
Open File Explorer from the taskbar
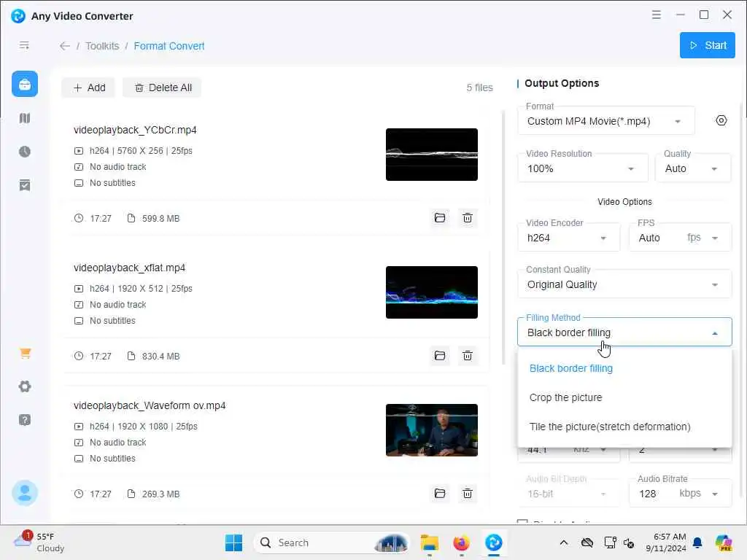coord(429,542)
